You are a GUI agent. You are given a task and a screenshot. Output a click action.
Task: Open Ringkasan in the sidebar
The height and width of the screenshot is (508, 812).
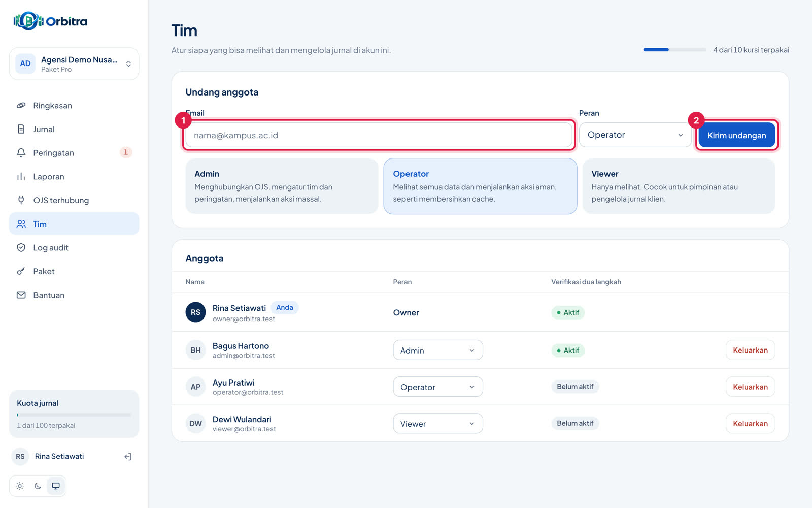coord(74,106)
